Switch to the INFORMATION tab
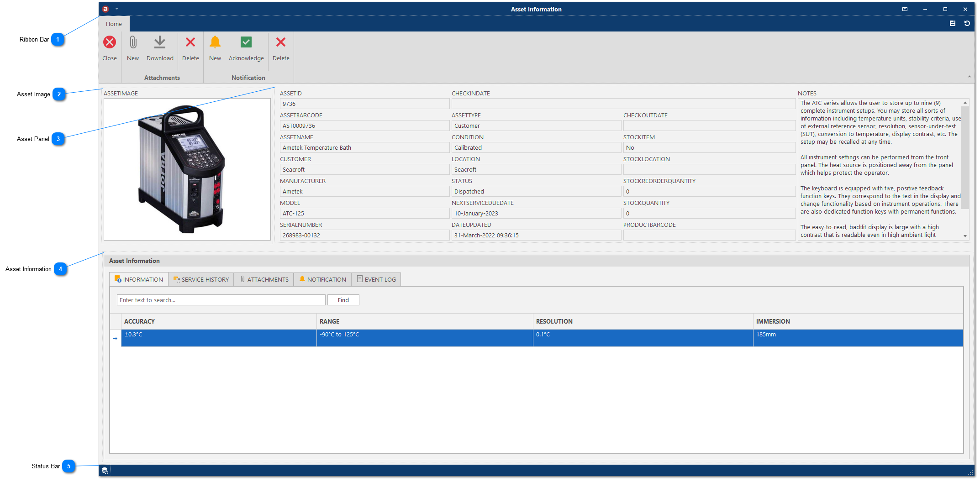980x482 pixels. (x=139, y=279)
